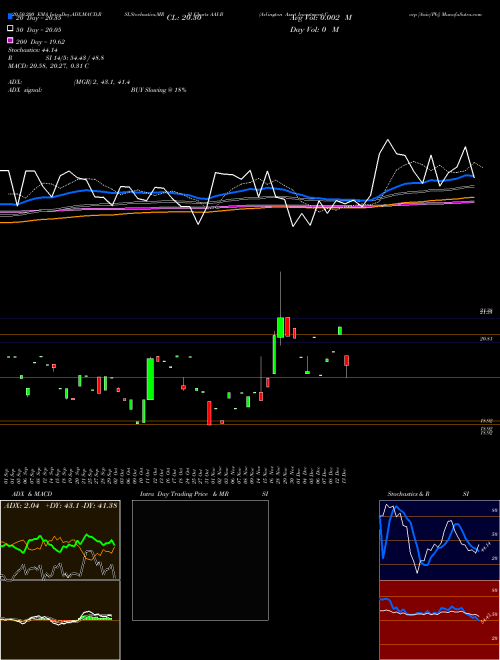Open the ADX indicator chart panel
This screenshot has height=660, width=500.
tap(60, 540)
